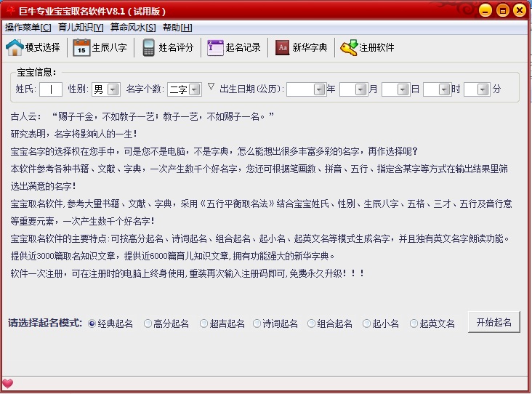This screenshot has height=394, width=532.
Task: Open 生辰八字 calendar icon tool
Action: coord(81,48)
